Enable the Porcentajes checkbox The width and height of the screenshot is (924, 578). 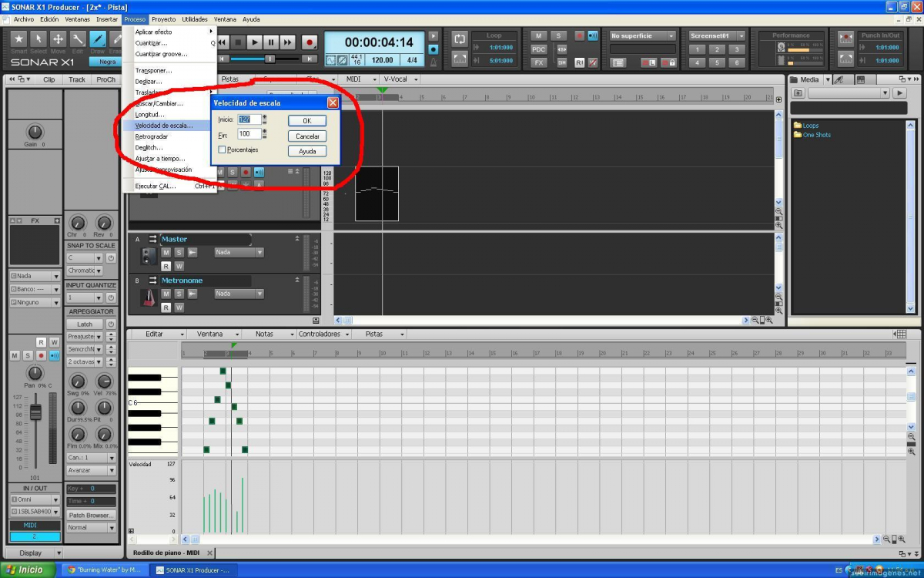pos(223,150)
